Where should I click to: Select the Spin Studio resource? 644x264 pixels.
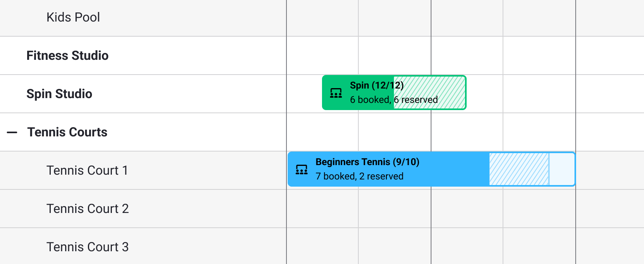coord(60,94)
